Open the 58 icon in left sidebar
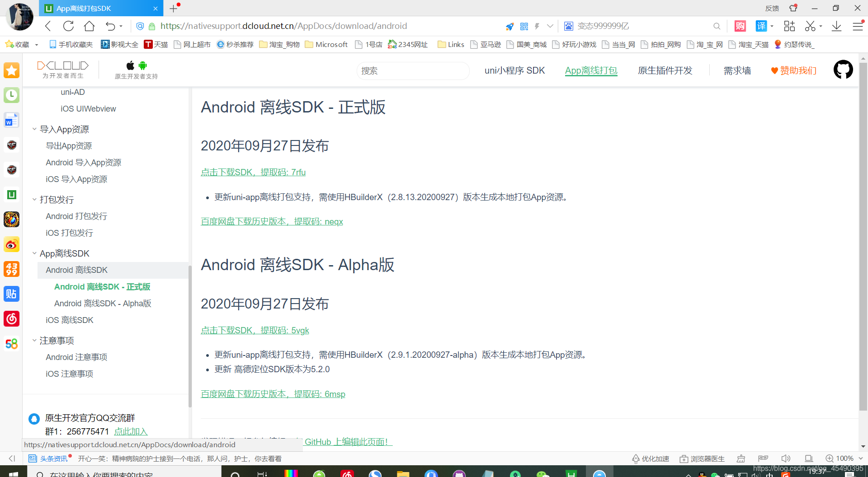This screenshot has height=477, width=868. [12, 344]
